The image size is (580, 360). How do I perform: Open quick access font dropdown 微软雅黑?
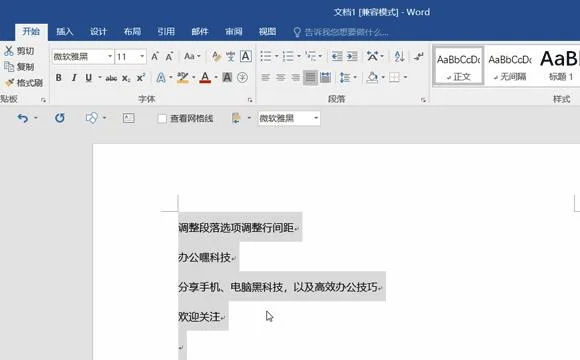pos(316,118)
